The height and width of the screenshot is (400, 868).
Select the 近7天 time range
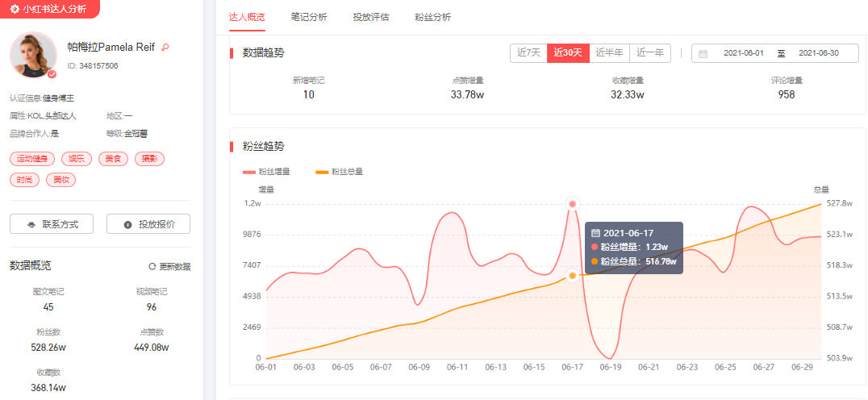pyautogui.click(x=528, y=53)
